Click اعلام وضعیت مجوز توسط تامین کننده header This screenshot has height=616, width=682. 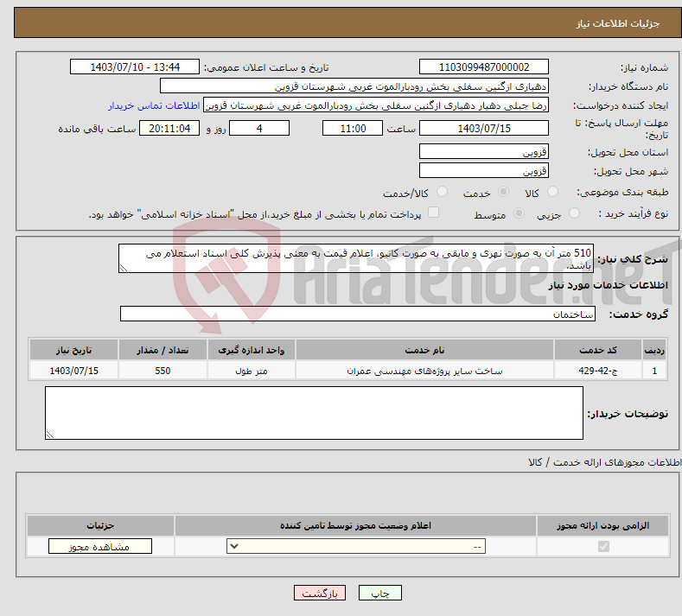tap(355, 525)
